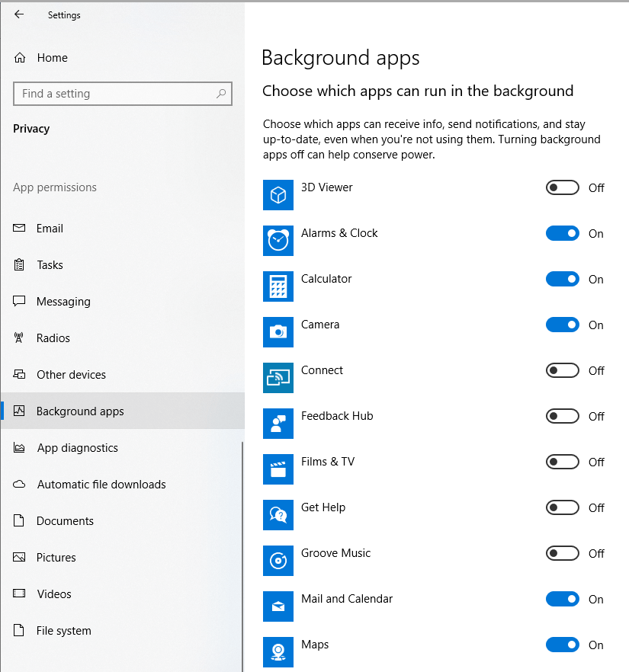Click the Find a setting search box
The image size is (629, 672).
coord(122,93)
